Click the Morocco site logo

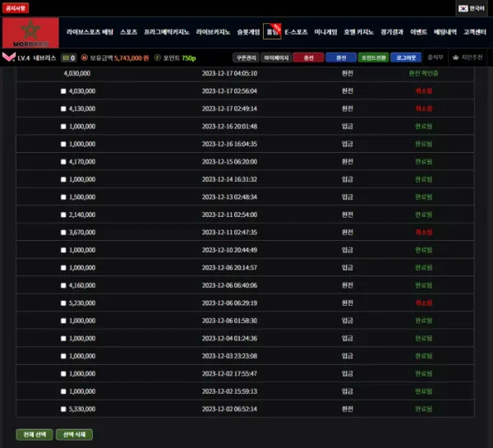pyautogui.click(x=30, y=33)
